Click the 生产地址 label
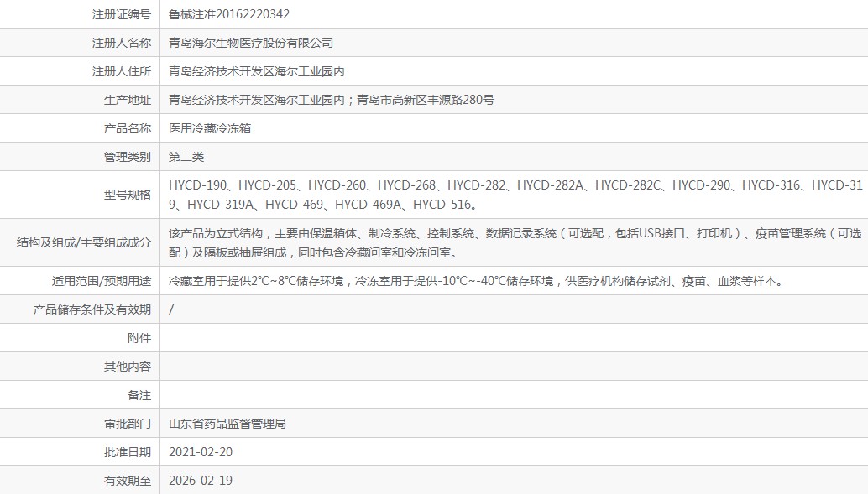 tap(128, 100)
